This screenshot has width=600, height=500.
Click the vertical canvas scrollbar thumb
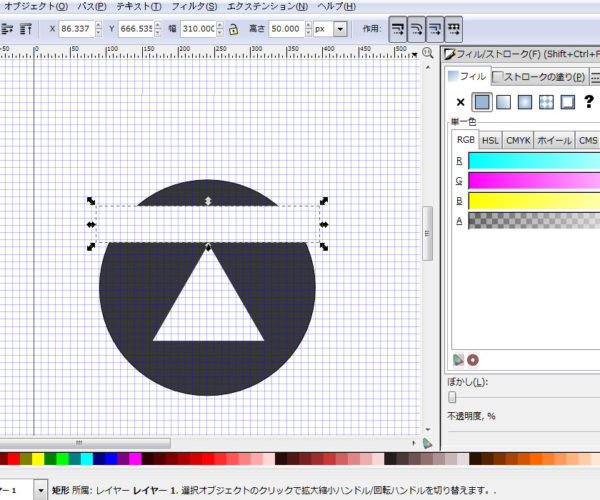[x=427, y=233]
